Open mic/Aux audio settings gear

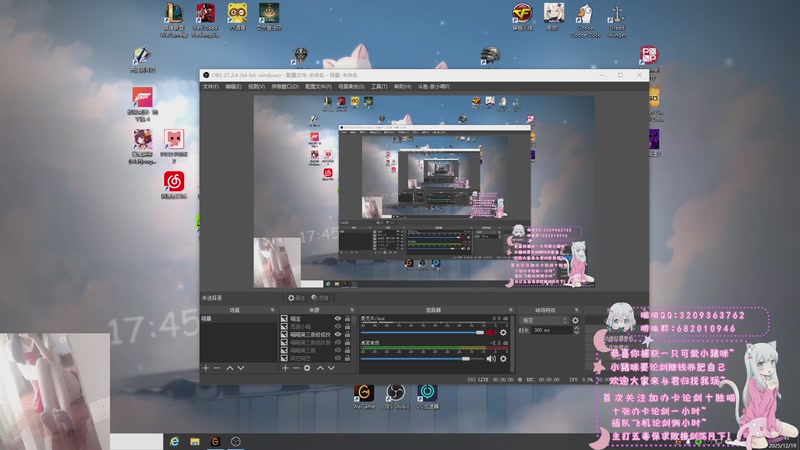click(x=503, y=333)
